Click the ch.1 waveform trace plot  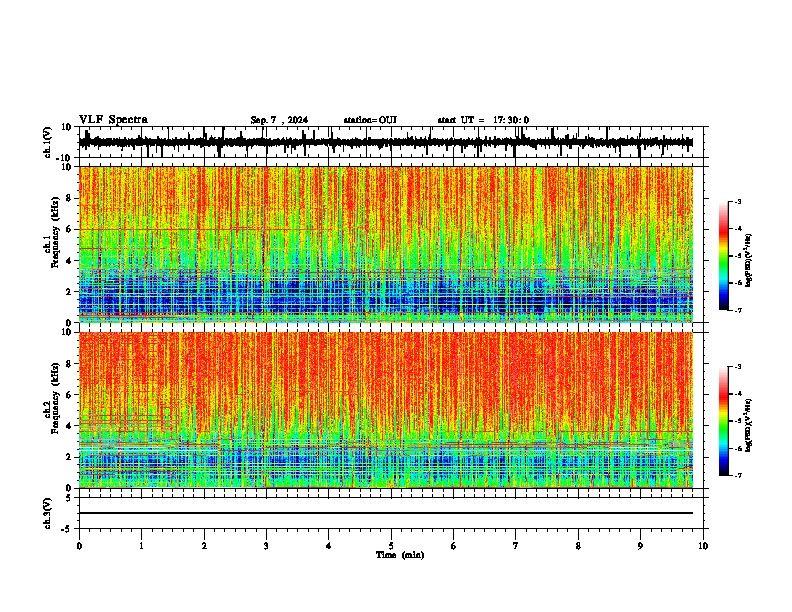tap(385, 142)
